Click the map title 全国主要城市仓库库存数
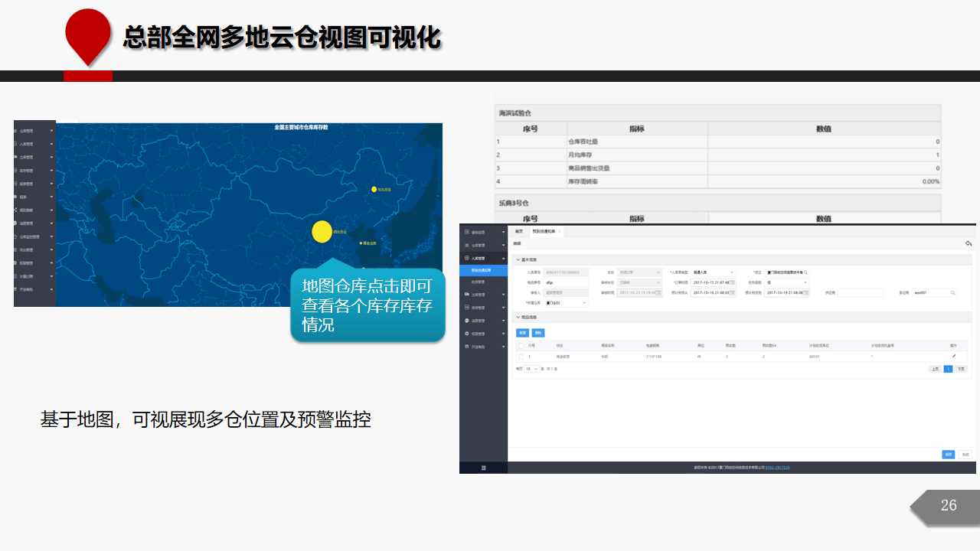 coord(301,127)
